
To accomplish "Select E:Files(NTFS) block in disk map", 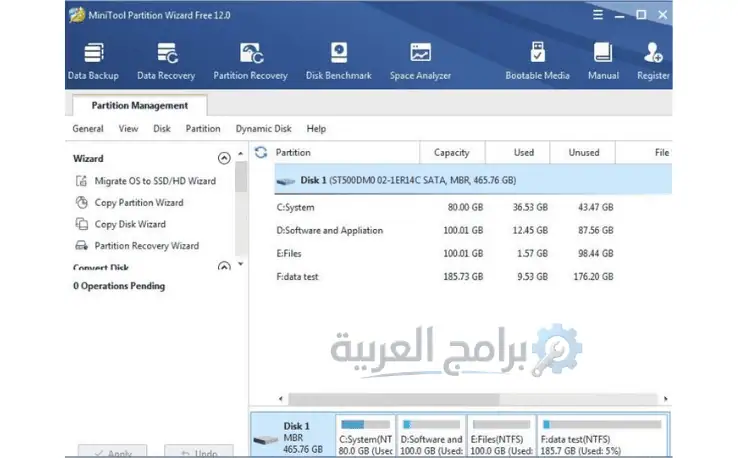I will tap(502, 436).
